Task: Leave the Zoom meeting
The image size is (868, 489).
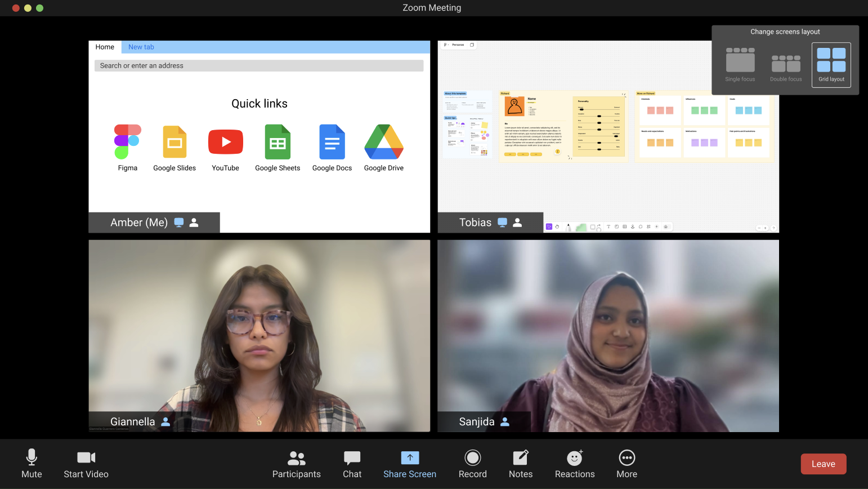Action: click(823, 464)
